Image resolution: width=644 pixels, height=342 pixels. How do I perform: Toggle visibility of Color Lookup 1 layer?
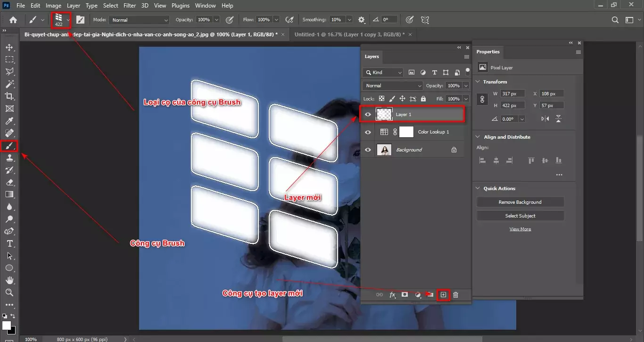[x=368, y=132]
